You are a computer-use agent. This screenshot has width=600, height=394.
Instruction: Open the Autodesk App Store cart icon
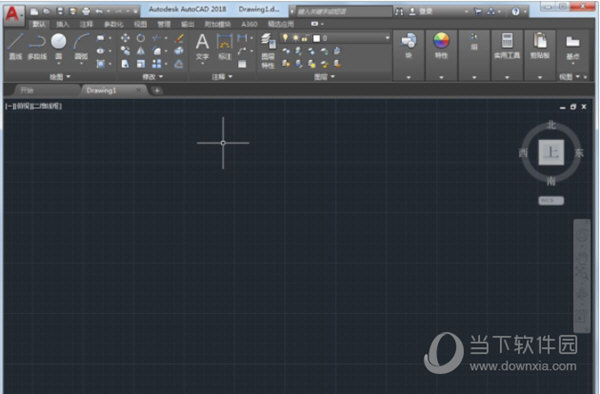coord(478,11)
